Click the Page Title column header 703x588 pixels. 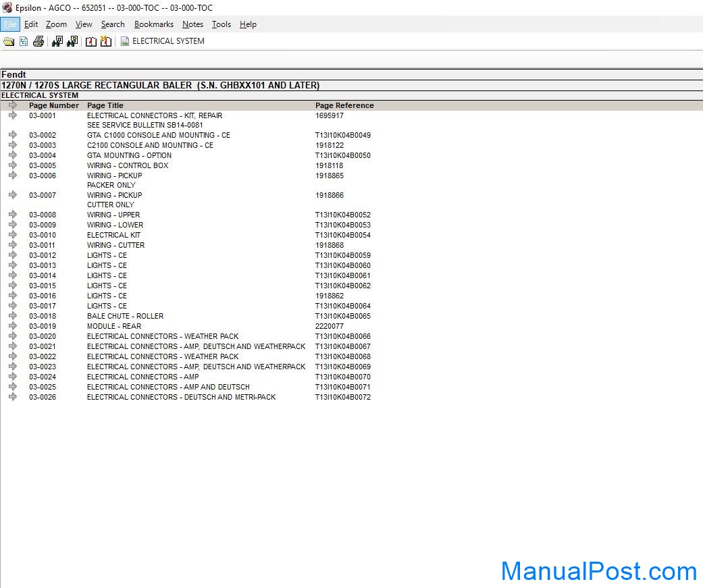105,105
